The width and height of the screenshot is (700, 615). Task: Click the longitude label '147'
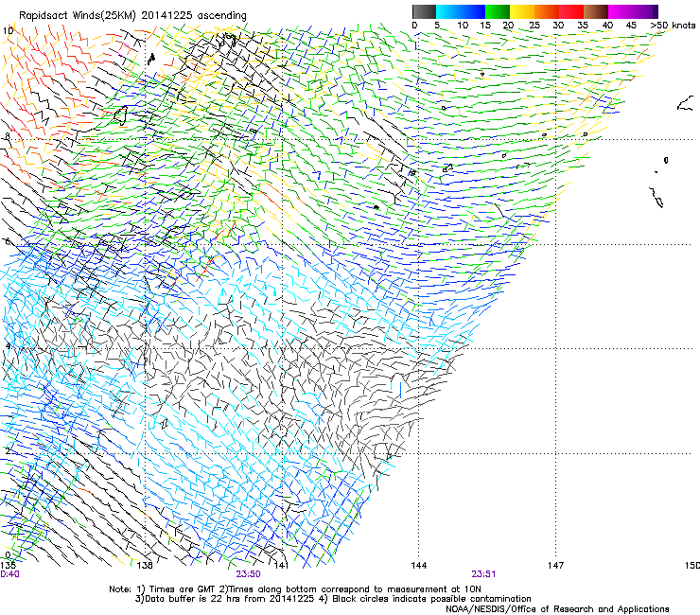pyautogui.click(x=555, y=566)
